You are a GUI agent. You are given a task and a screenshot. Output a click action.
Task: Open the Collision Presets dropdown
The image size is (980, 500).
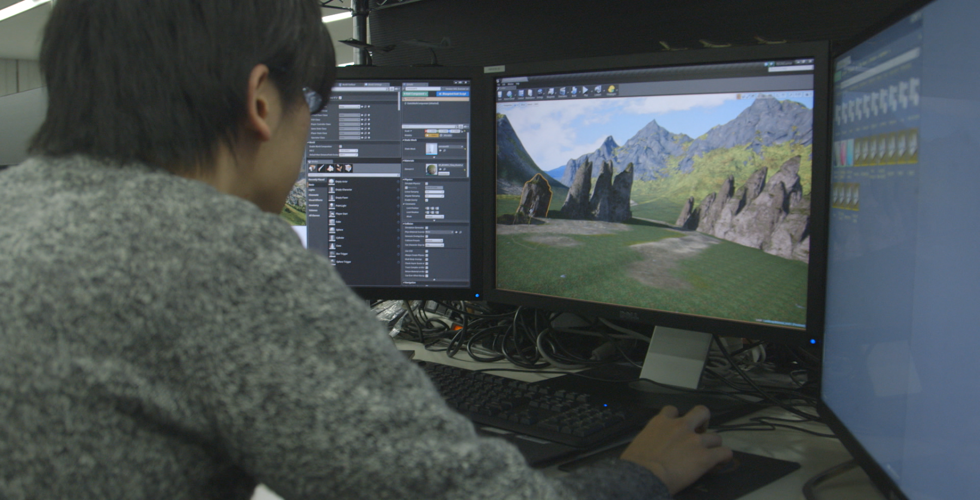434,241
